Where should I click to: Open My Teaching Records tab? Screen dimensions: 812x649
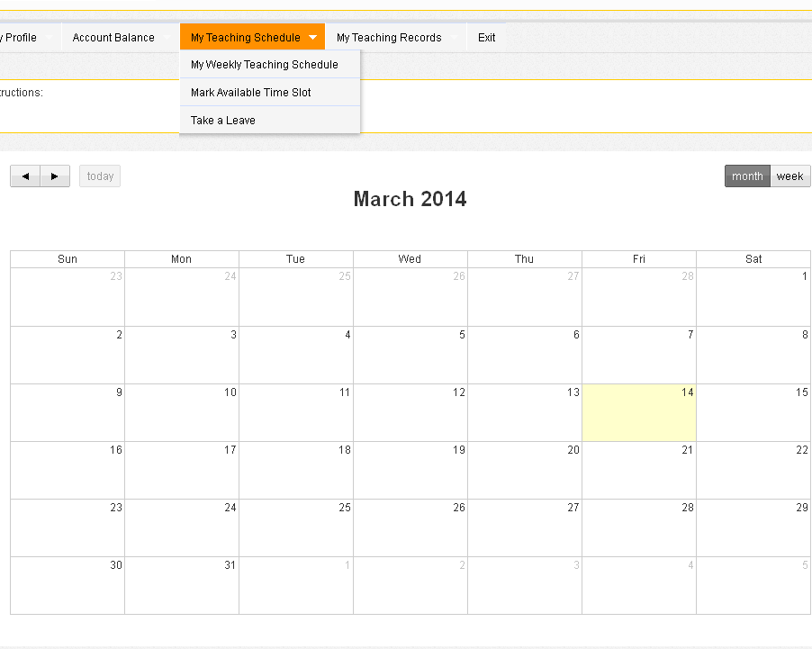coord(389,38)
